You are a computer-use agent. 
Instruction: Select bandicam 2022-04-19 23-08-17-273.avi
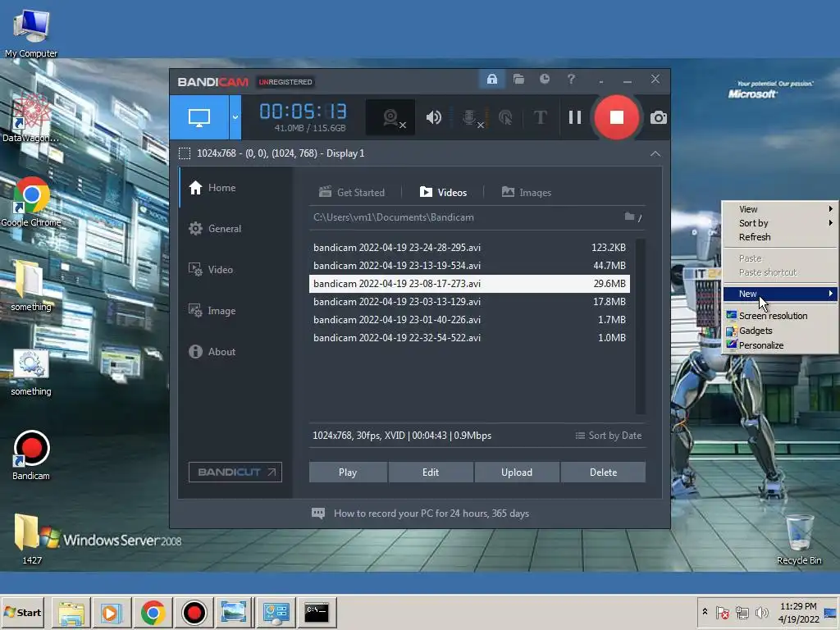tap(469, 283)
